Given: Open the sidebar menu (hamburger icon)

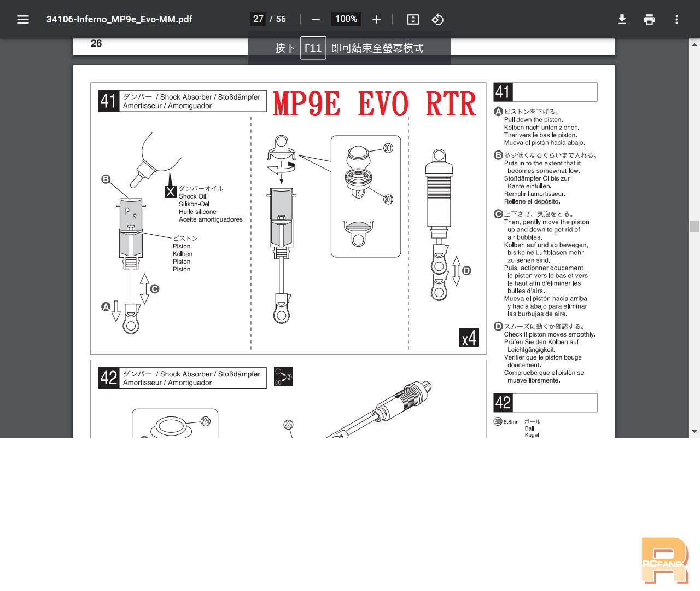Looking at the screenshot, I should click(23, 19).
